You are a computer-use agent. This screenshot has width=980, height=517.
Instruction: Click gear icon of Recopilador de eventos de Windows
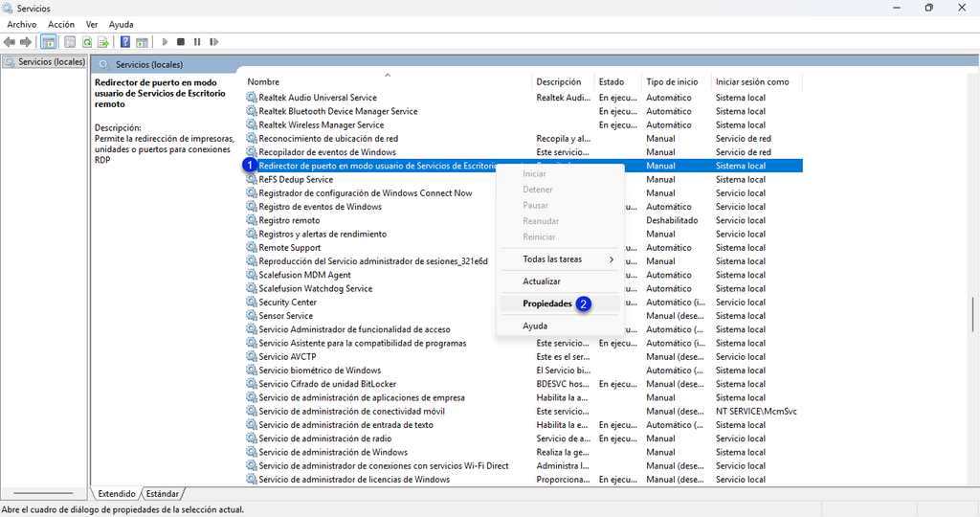252,152
